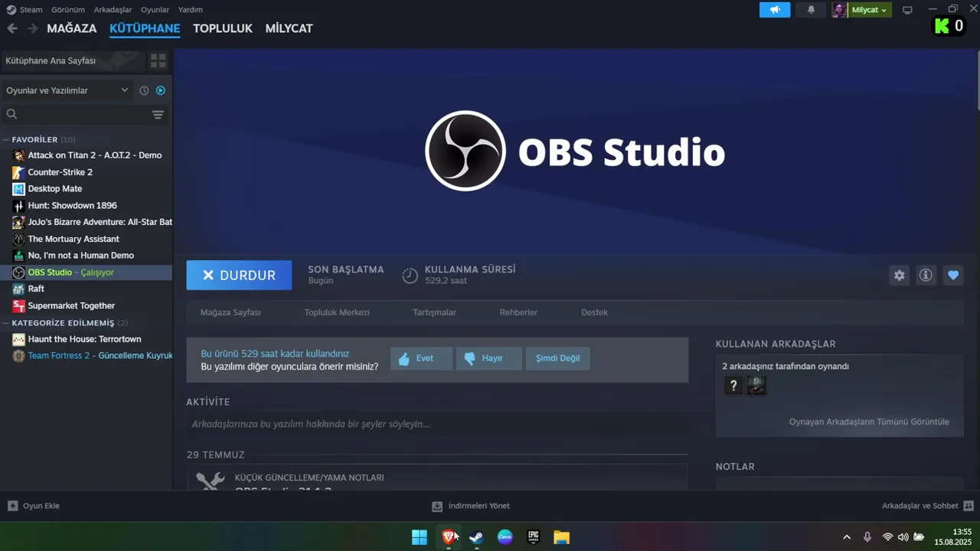The width and height of the screenshot is (980, 551).
Task: Open the Yardım menu
Action: pyautogui.click(x=190, y=10)
